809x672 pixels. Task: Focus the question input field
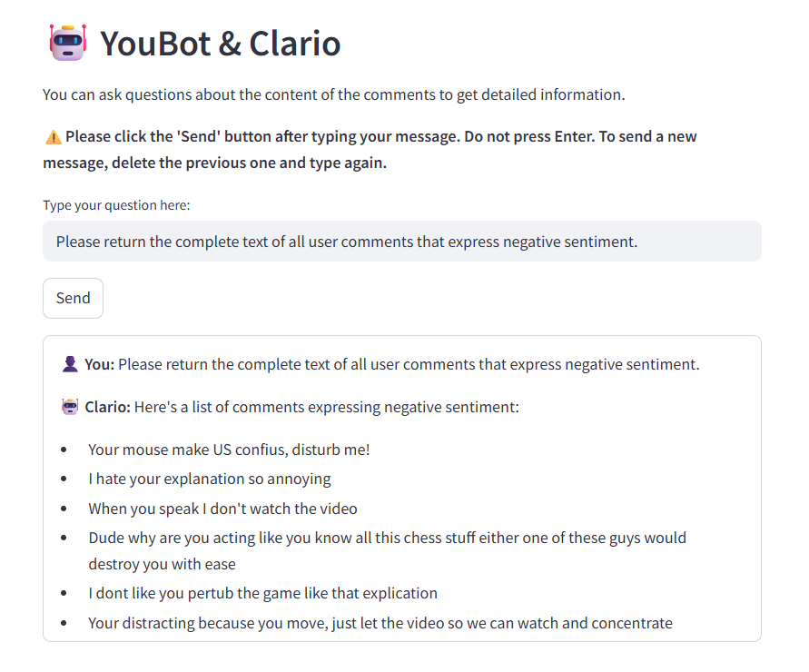pos(402,242)
